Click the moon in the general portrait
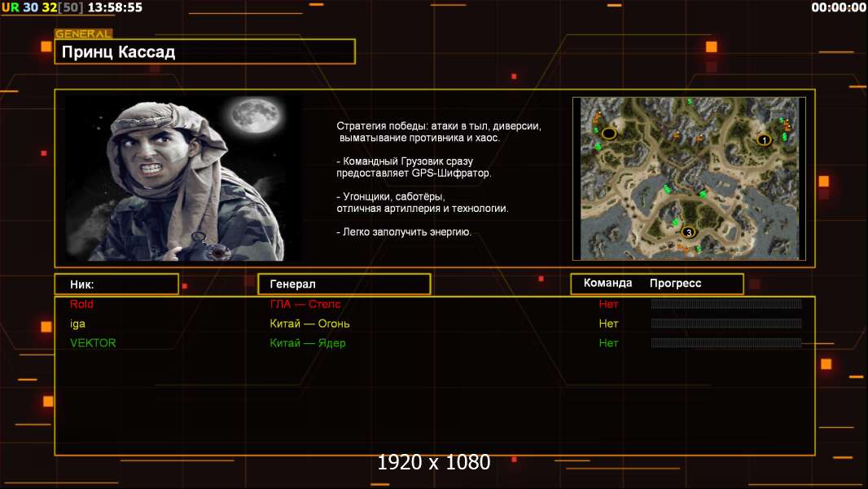868x489 pixels. [256, 115]
